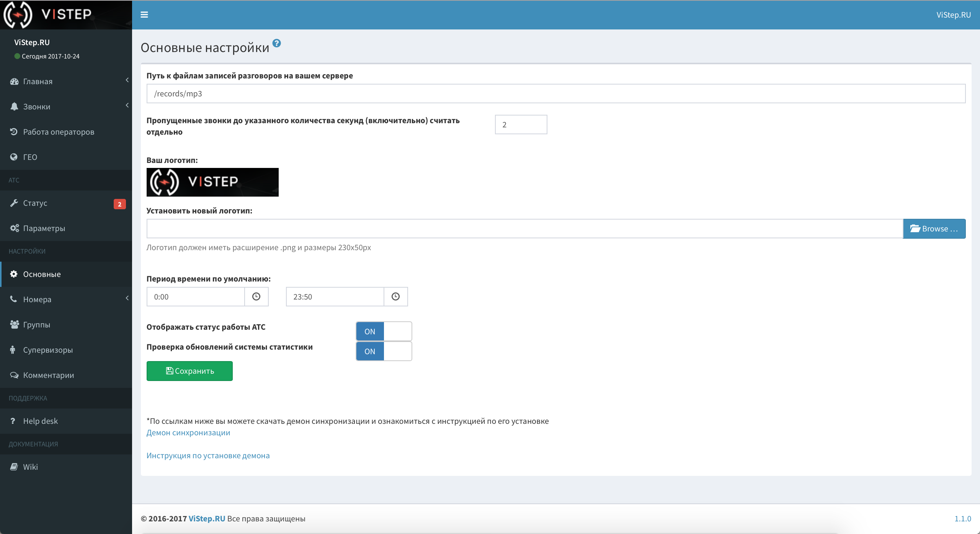
Task: Turn off Проверка обновлений системы статистики
Action: tap(384, 351)
